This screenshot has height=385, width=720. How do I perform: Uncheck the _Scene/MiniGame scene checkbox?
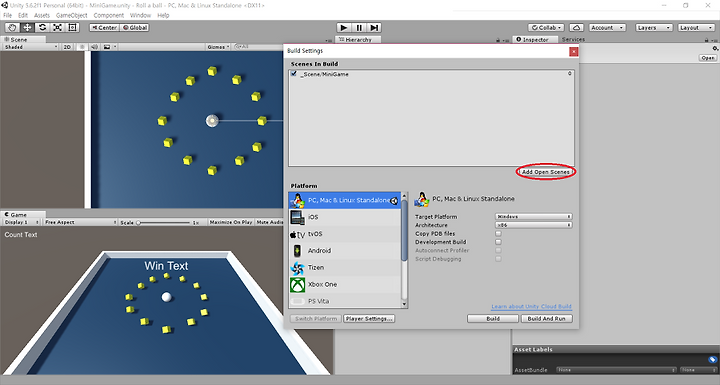[294, 74]
